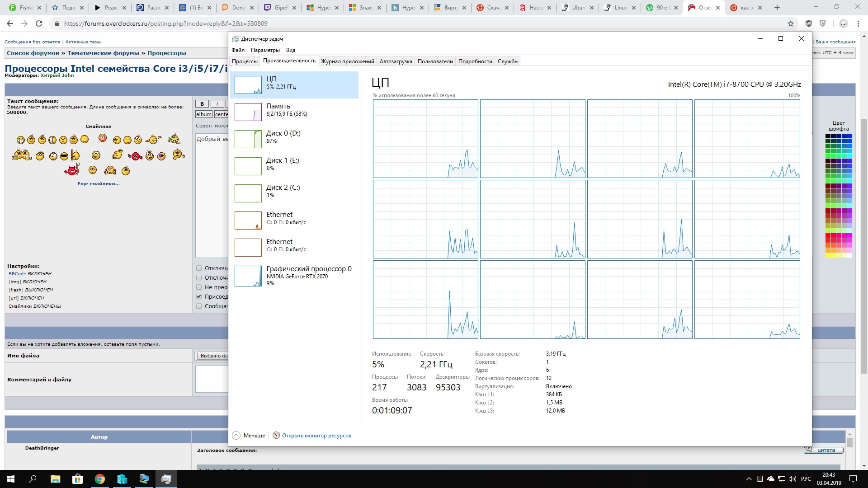
Task: Click Открыть монитор ресурсов link
Action: 316,436
